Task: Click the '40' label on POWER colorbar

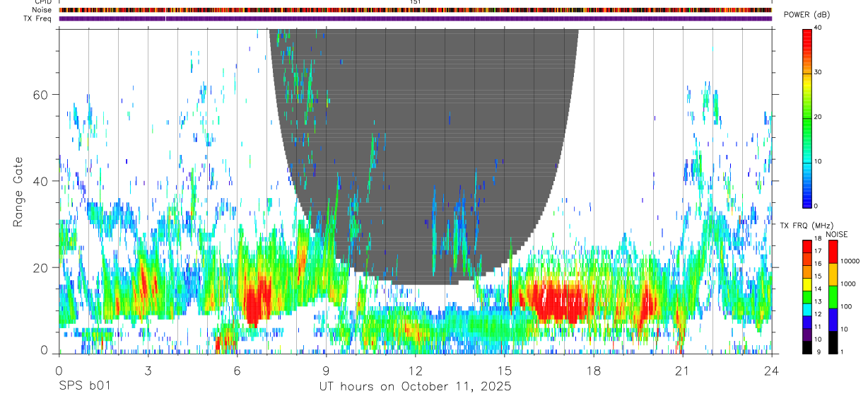Action: coord(817,28)
